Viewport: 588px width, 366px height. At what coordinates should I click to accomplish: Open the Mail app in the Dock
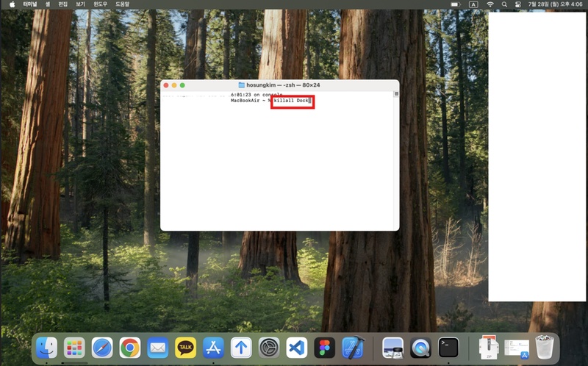[157, 348]
